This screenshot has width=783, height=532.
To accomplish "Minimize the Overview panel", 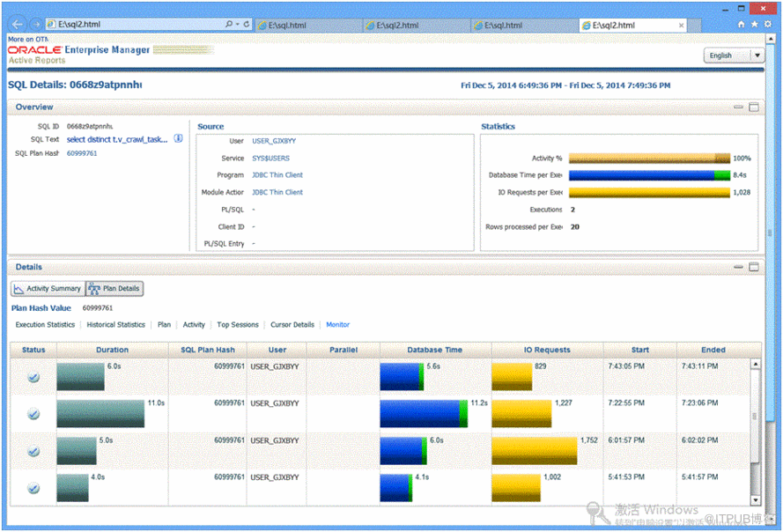I will coord(738,107).
